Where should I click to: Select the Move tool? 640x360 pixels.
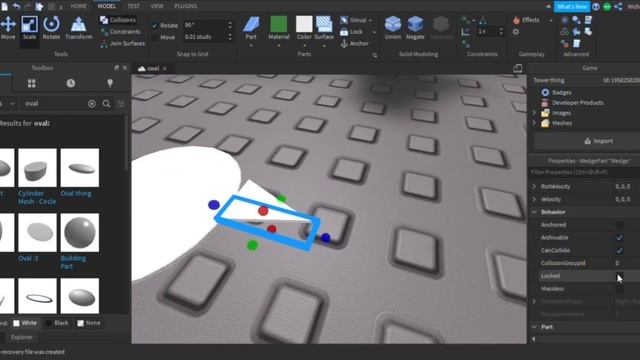[x=8, y=28]
